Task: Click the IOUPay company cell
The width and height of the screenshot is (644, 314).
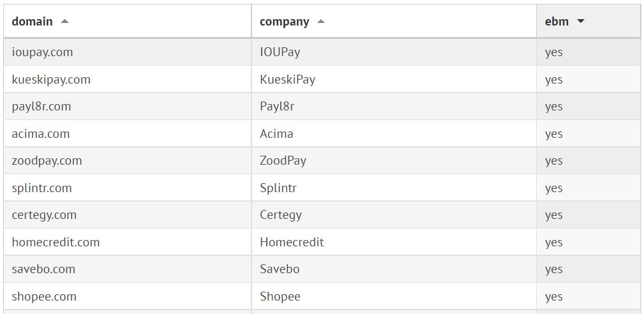Action: tap(280, 52)
